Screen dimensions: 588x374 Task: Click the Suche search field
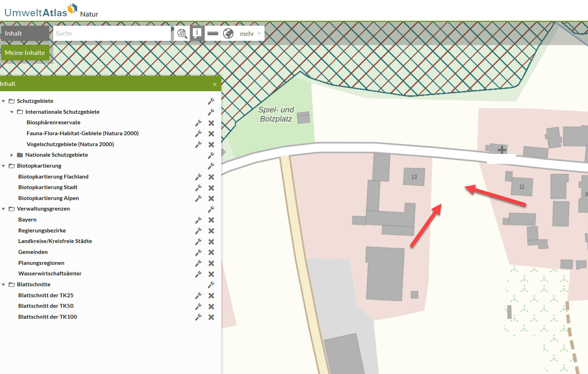click(x=112, y=33)
